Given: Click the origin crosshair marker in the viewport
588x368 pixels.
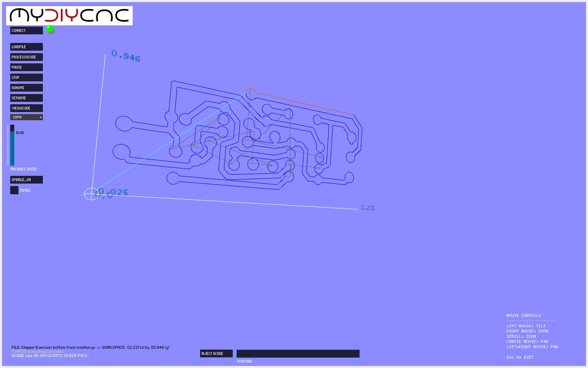Looking at the screenshot, I should coord(91,194).
